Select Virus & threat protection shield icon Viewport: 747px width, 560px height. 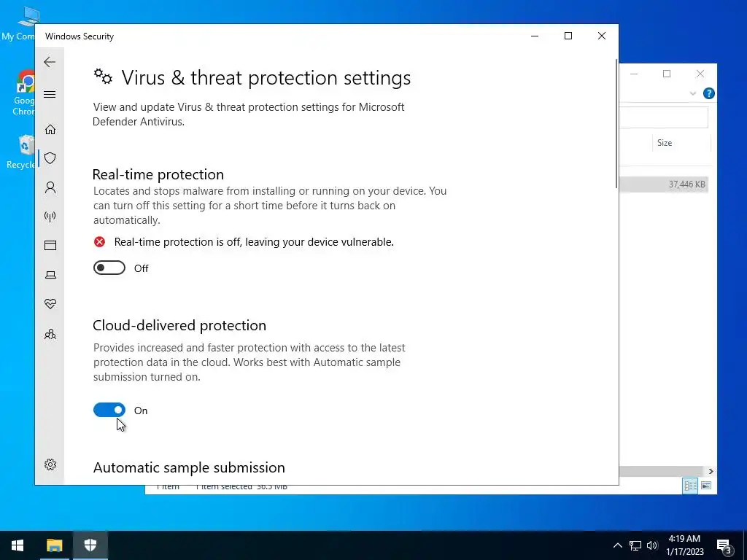pyautogui.click(x=50, y=158)
